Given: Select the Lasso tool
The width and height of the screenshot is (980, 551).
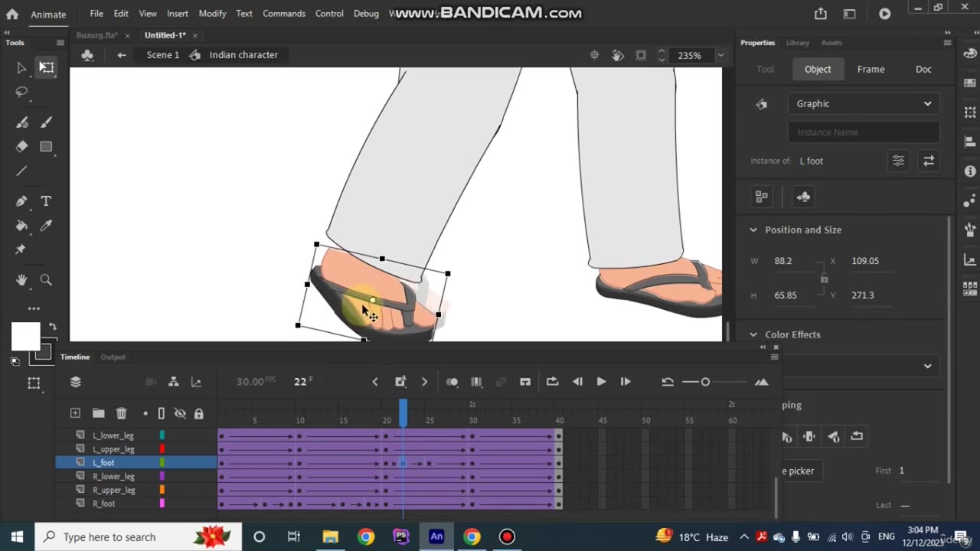Looking at the screenshot, I should pyautogui.click(x=21, y=93).
